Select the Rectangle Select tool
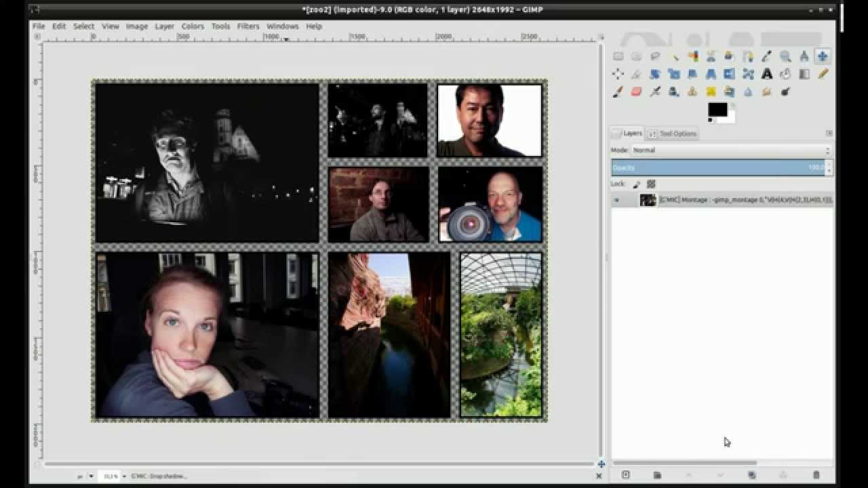Screen dimensions: 868x488 618,56
